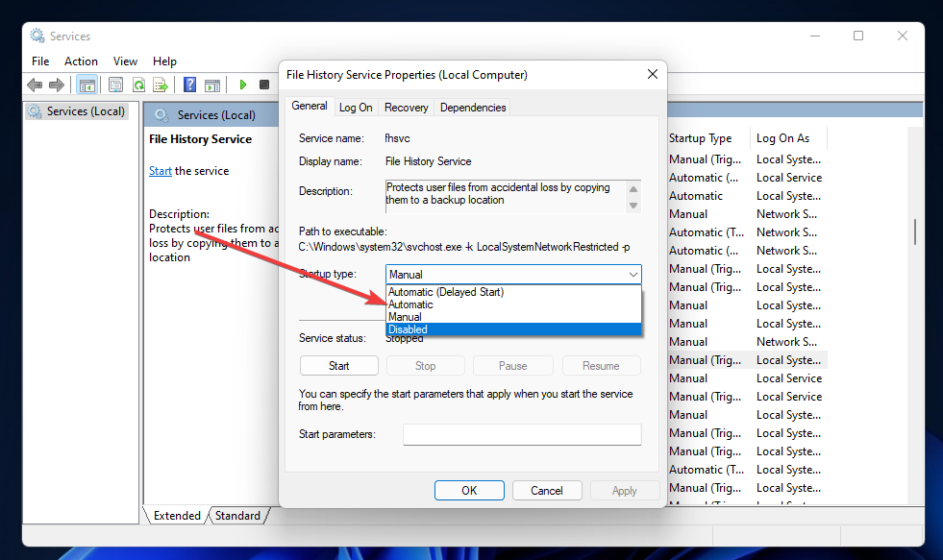This screenshot has height=560, width=943.
Task: Choose Automatic startup type option
Action: coord(513,304)
